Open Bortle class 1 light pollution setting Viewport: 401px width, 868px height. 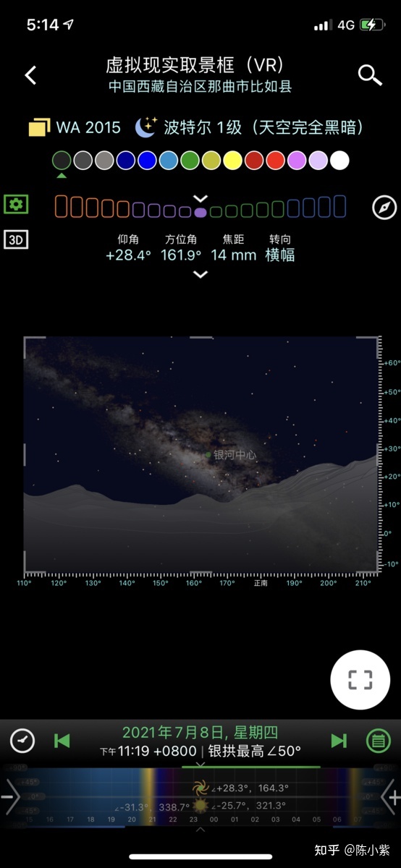tap(249, 128)
